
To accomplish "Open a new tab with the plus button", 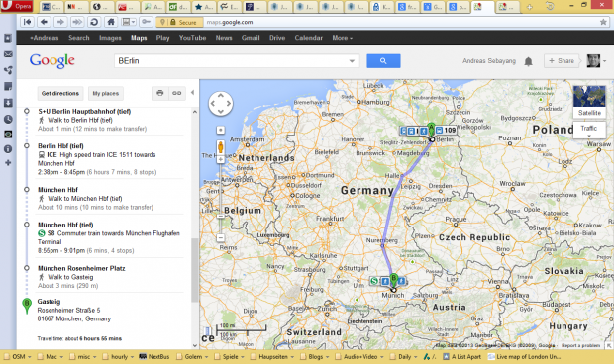I will (x=530, y=7).
